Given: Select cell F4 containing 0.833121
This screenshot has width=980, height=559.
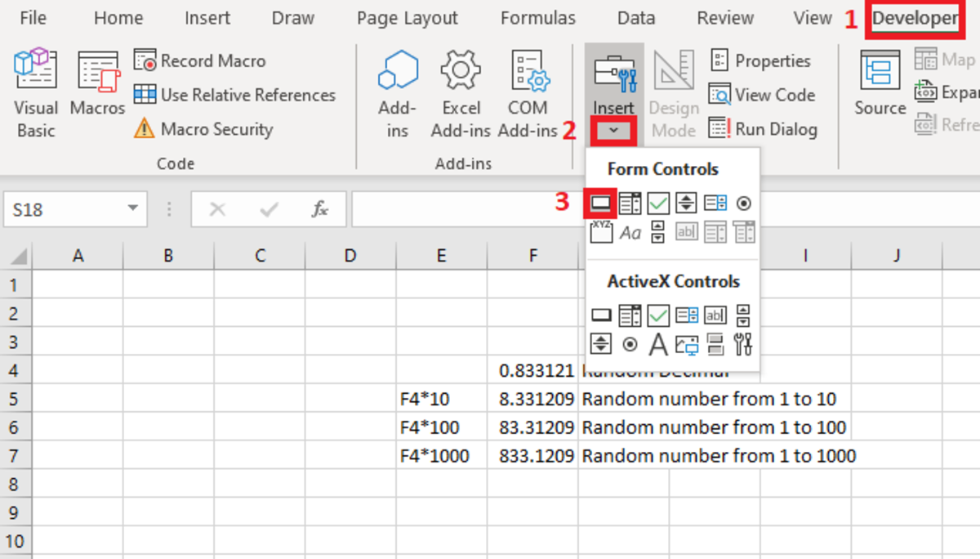Looking at the screenshot, I should point(532,370).
